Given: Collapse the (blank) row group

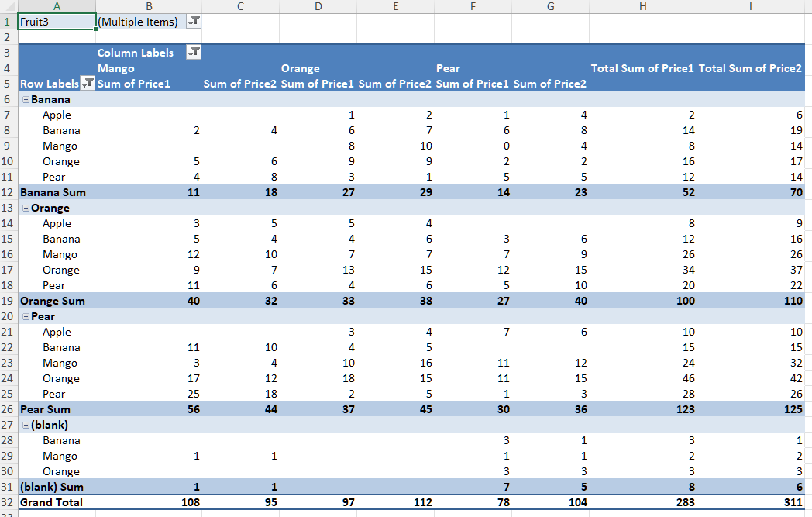Looking at the screenshot, I should click(x=26, y=425).
